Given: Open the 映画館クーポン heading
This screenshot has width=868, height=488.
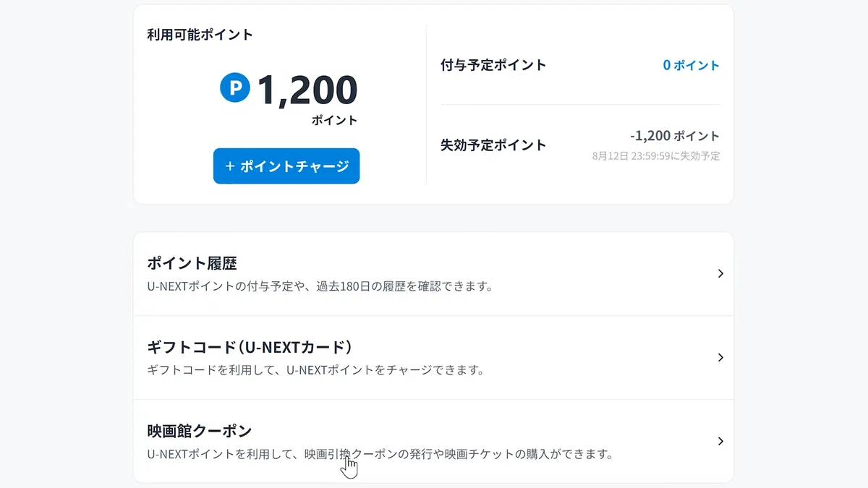Looking at the screenshot, I should (200, 431).
